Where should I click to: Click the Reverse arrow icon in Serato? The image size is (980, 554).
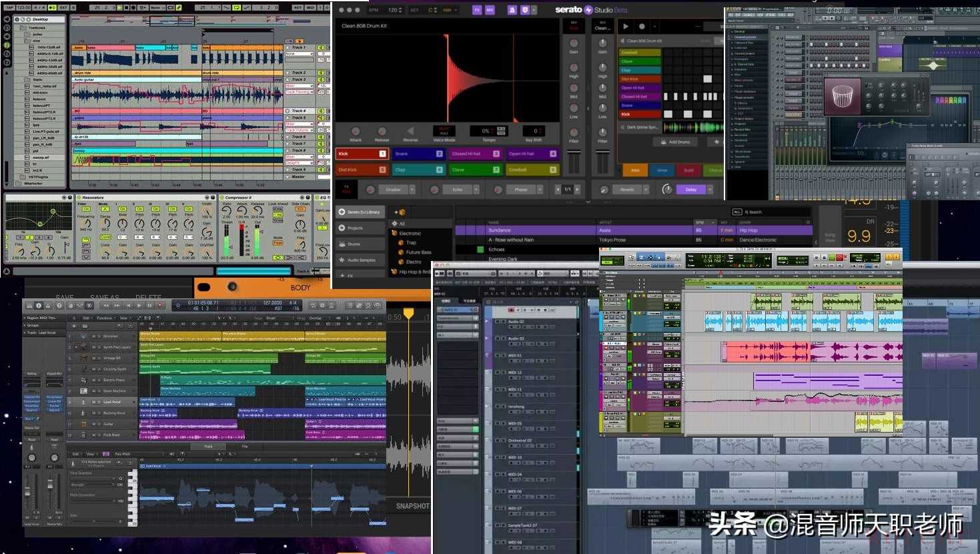pos(410,131)
